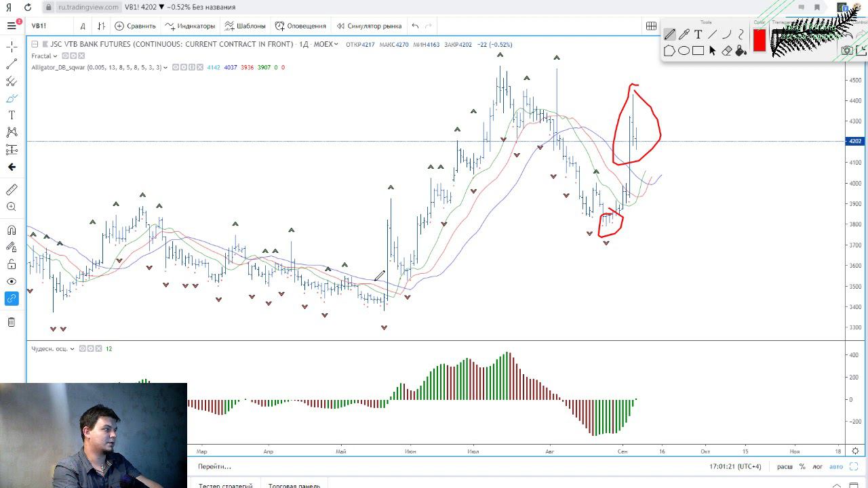Screen dimensions: 868x488
Task: Activate the zoom-in magnifier tool
Action: pos(12,207)
